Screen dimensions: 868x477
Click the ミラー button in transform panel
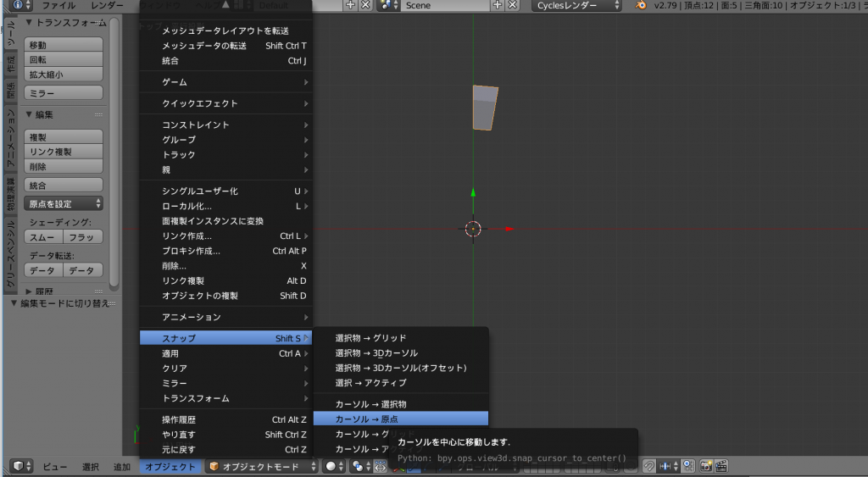tap(64, 92)
